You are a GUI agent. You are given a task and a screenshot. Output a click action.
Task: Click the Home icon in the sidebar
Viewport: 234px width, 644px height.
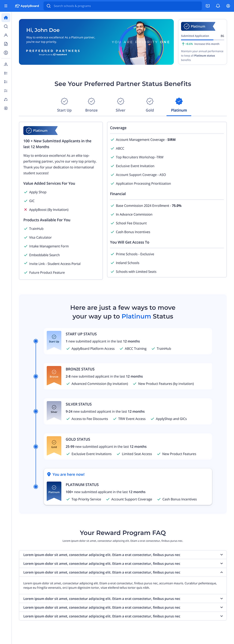click(6, 18)
